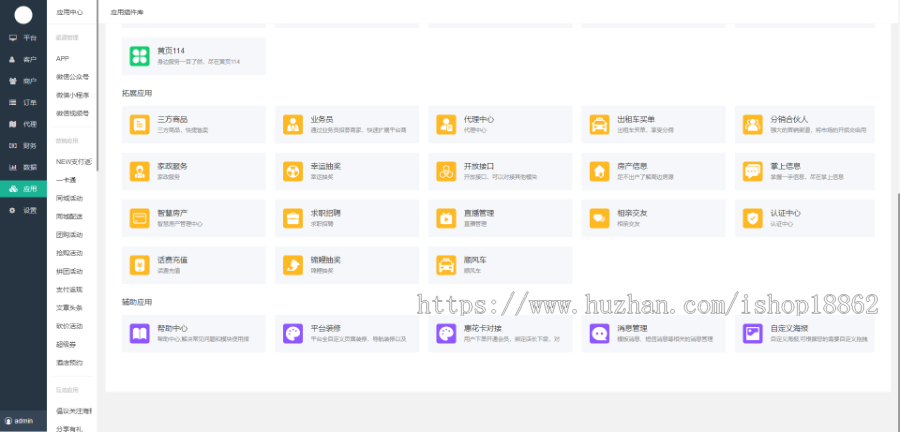The width and height of the screenshot is (900, 432).
Task: Select 超级券 submenu item
Action: (66, 344)
